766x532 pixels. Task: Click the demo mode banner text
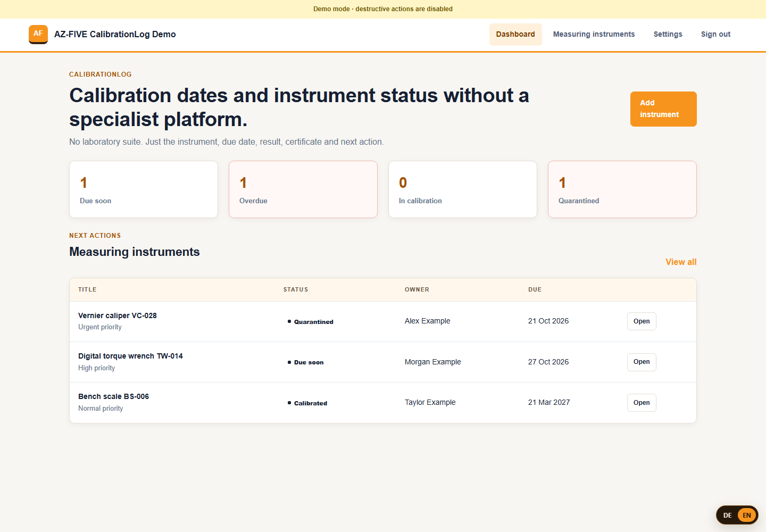383,9
